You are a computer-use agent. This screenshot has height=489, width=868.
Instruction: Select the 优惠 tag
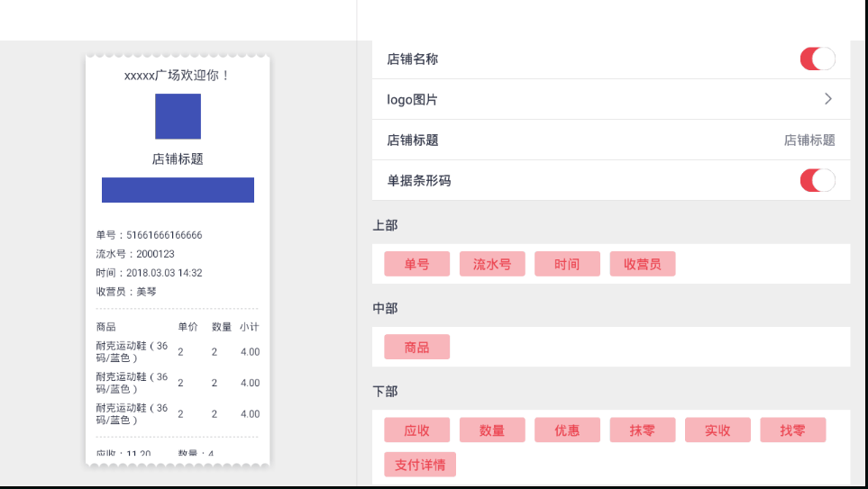click(567, 430)
